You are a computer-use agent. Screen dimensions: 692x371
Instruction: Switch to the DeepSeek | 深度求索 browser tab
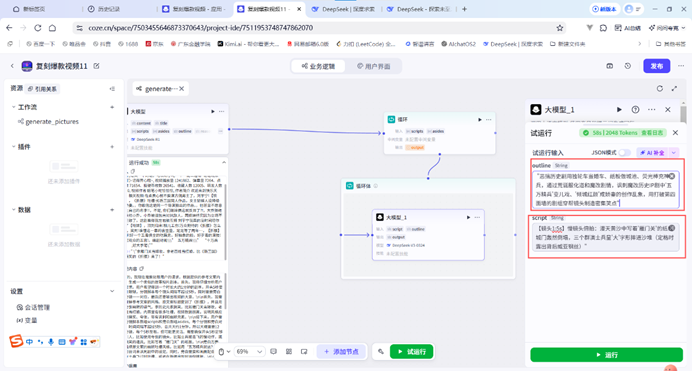344,9
